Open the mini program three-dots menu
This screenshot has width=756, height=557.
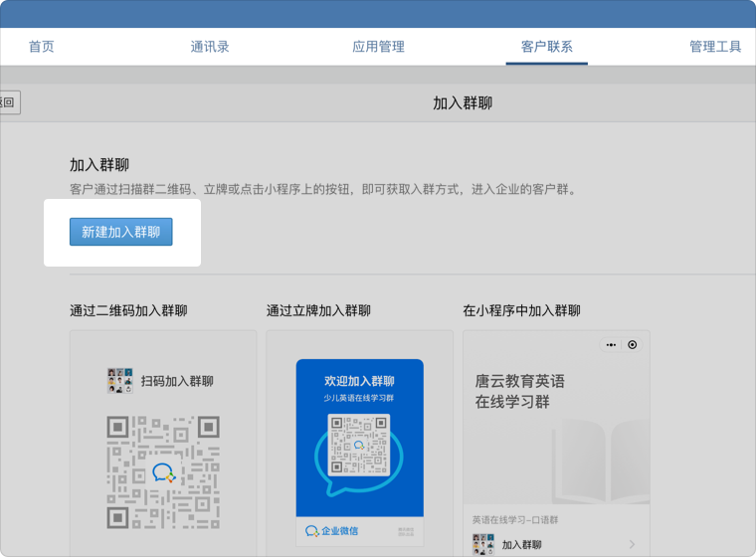[x=611, y=345]
